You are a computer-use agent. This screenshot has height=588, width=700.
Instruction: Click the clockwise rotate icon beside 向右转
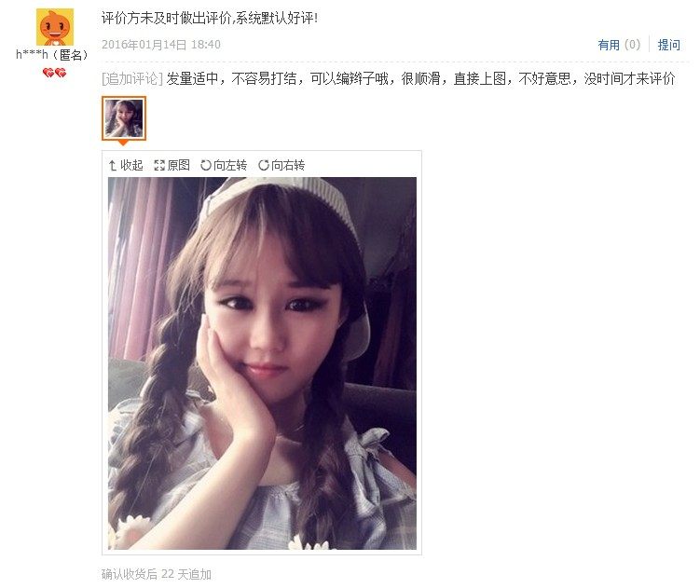[264, 166]
